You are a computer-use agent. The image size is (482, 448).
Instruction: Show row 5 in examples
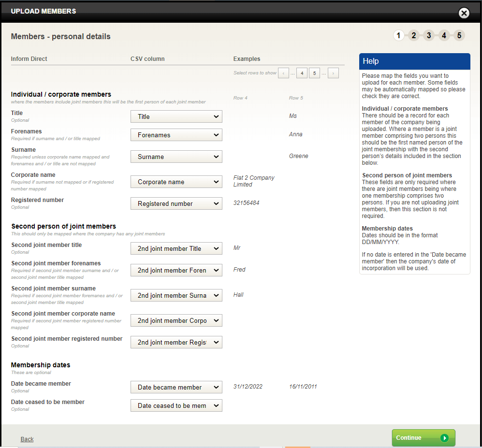pyautogui.click(x=314, y=73)
